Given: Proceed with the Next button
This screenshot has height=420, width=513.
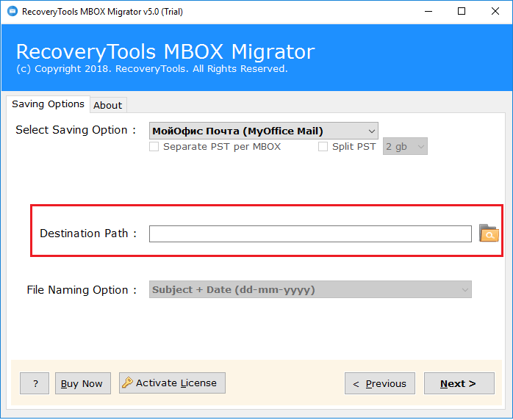Looking at the screenshot, I should coord(459,383).
